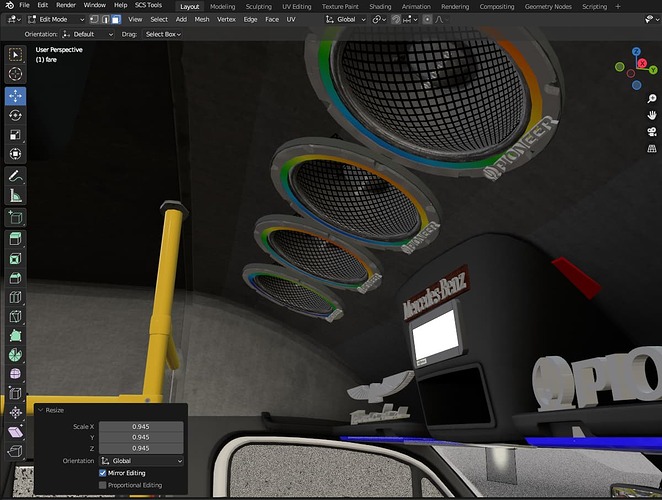Open Orientation Global dropdown in Resize panel
Image resolution: width=662 pixels, height=500 pixels.
[141, 461]
